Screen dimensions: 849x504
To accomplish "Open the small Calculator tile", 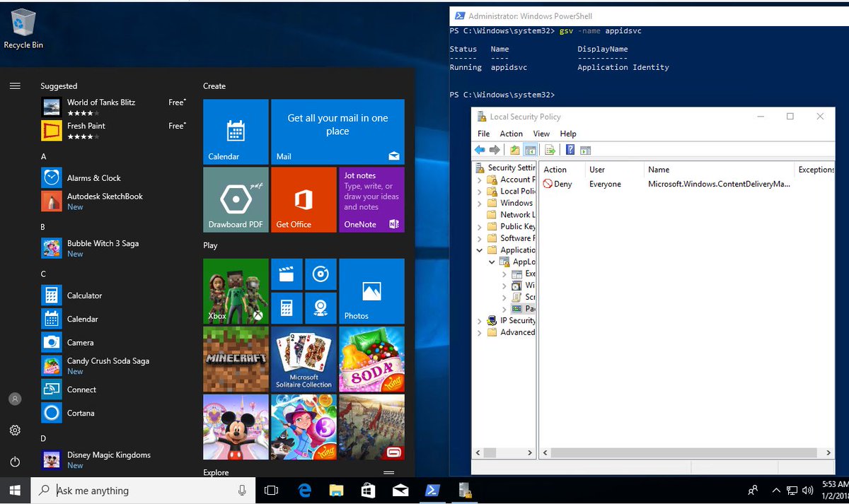I will (x=287, y=308).
